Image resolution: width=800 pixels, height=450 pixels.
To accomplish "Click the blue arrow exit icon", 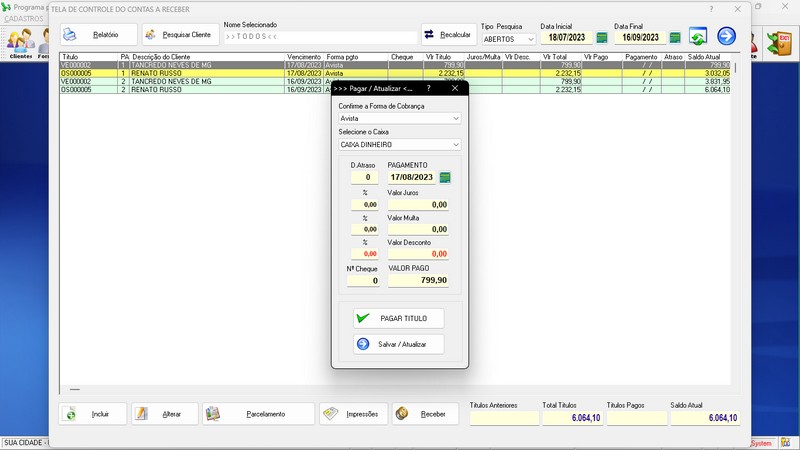I will 727,37.
